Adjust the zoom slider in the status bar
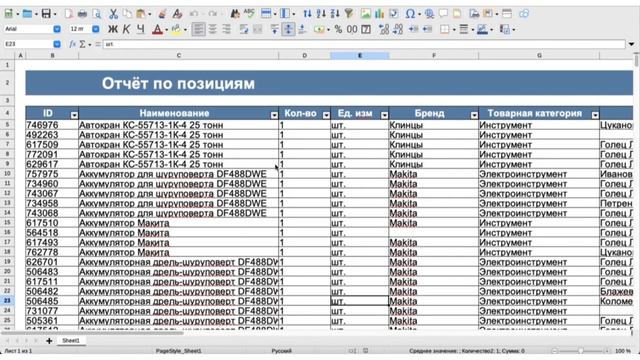The height and width of the screenshot is (360, 640). [x=580, y=351]
